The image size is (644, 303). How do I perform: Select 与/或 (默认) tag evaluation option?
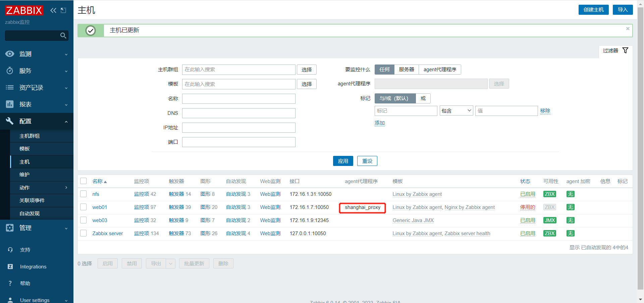(395, 98)
